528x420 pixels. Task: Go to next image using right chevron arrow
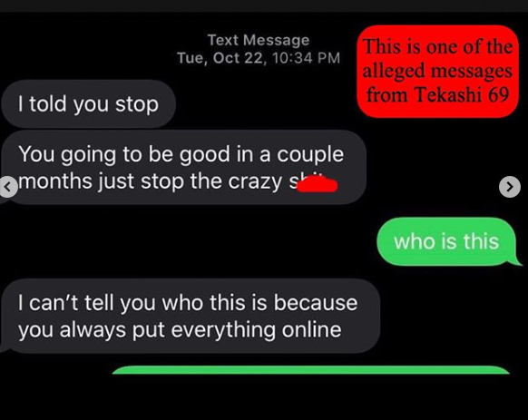510,187
